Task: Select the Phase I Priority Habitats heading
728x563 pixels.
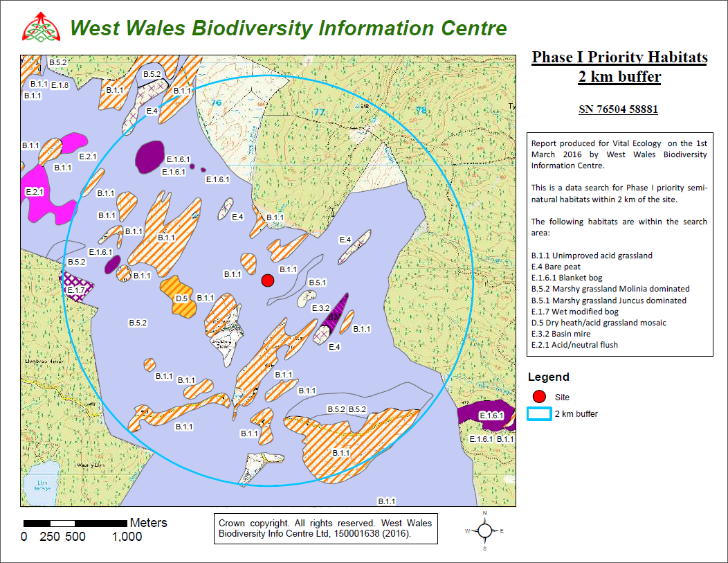Action: point(619,57)
